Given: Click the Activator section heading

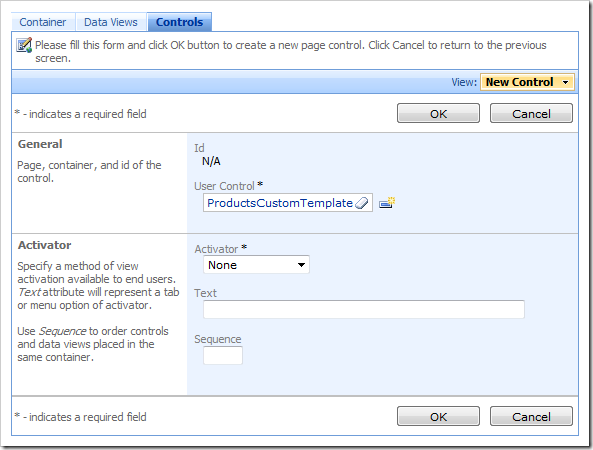Looking at the screenshot, I should click(x=45, y=245).
